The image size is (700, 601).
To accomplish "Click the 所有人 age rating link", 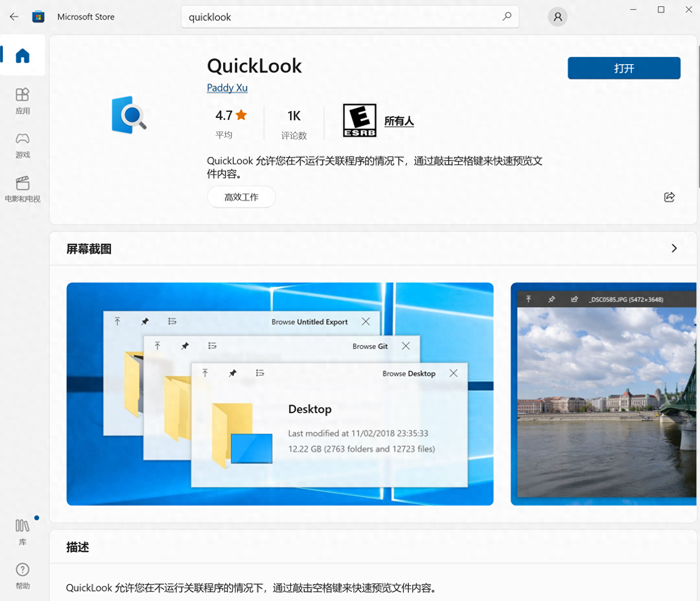I will pos(399,121).
